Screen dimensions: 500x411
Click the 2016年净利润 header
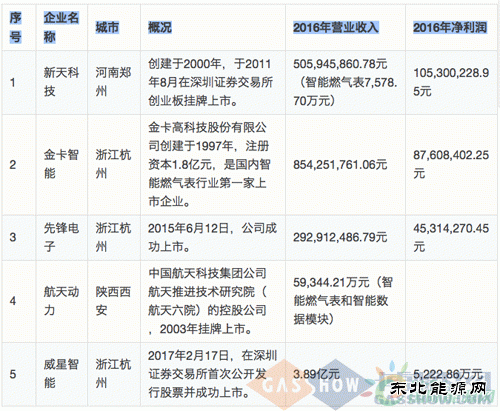point(450,27)
